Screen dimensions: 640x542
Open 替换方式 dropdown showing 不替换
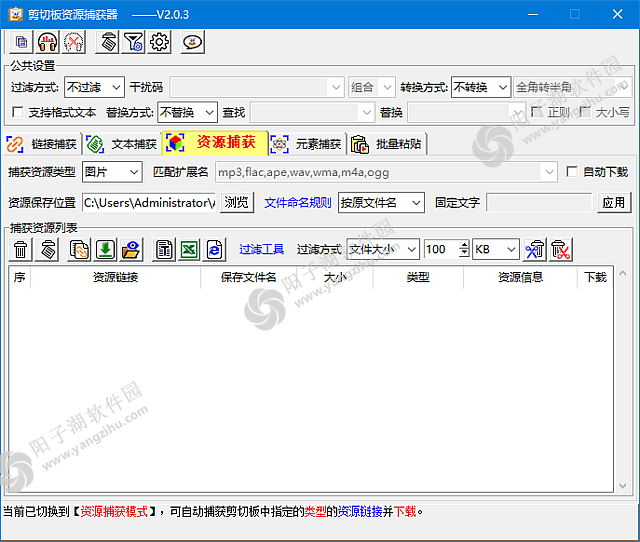tap(187, 112)
